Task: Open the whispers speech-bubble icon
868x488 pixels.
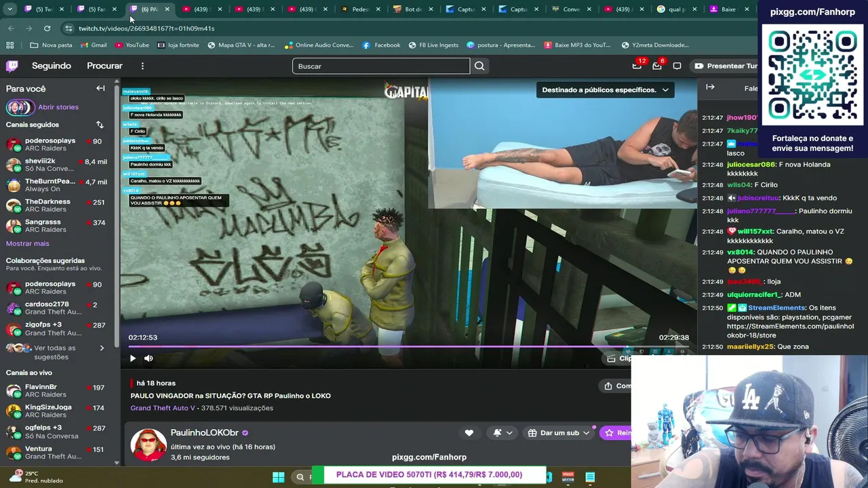Action: [677, 66]
